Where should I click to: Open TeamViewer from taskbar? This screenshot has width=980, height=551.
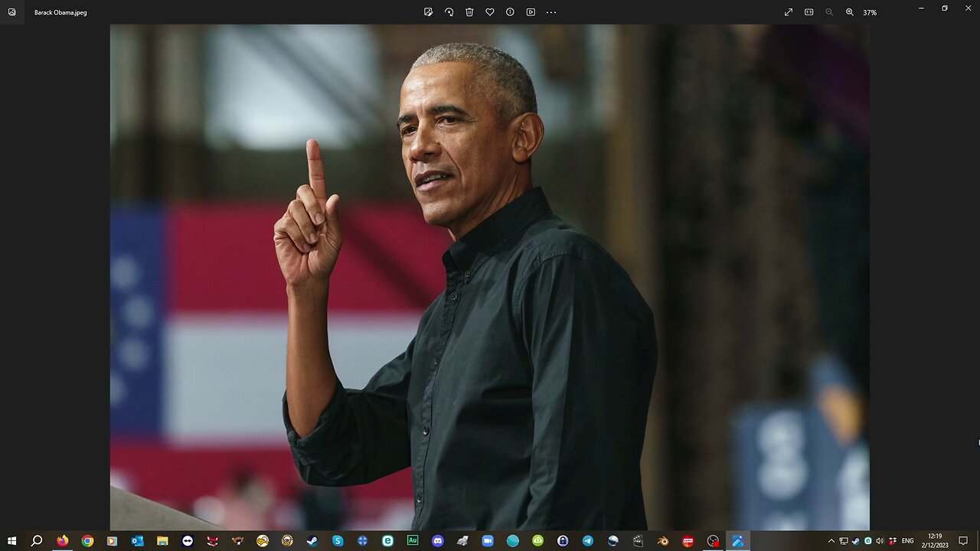pyautogui.click(x=188, y=541)
